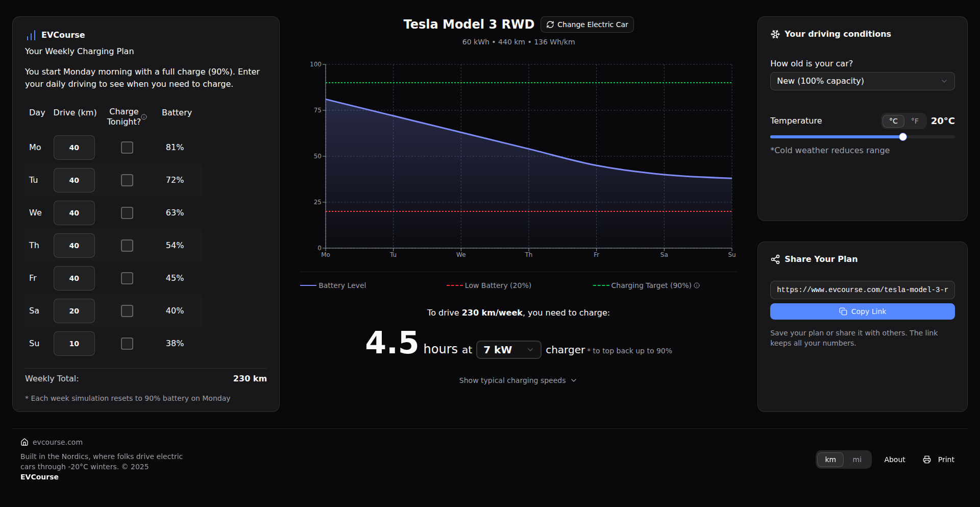
Task: Click the printer icon next to Print
Action: click(925, 460)
